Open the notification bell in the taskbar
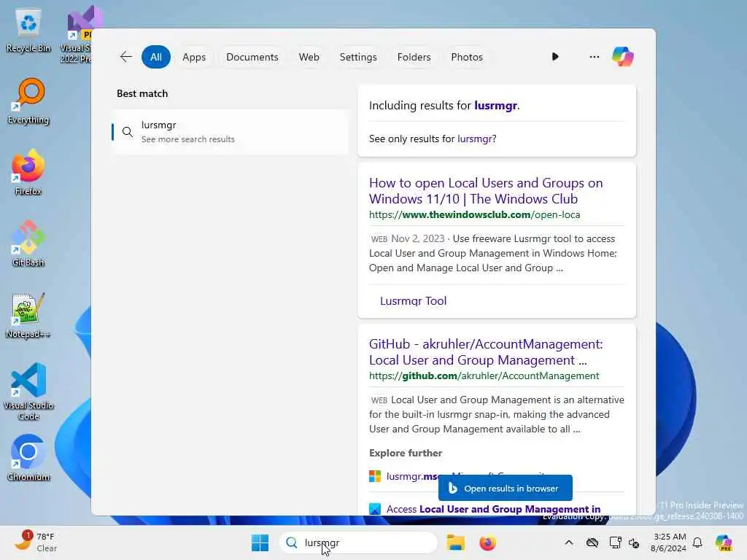This screenshot has width=747, height=560. point(697,542)
